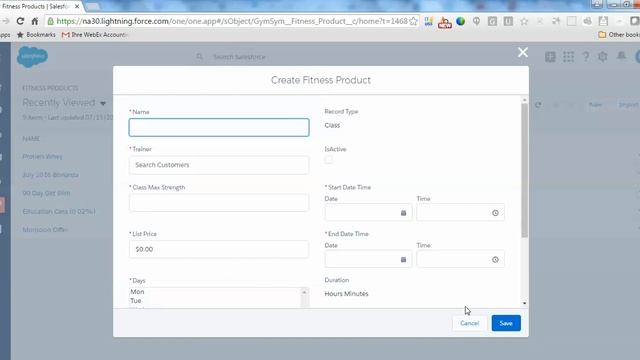640x360 pixels.
Task: Click the Class Max Strength field
Action: pyautogui.click(x=219, y=203)
